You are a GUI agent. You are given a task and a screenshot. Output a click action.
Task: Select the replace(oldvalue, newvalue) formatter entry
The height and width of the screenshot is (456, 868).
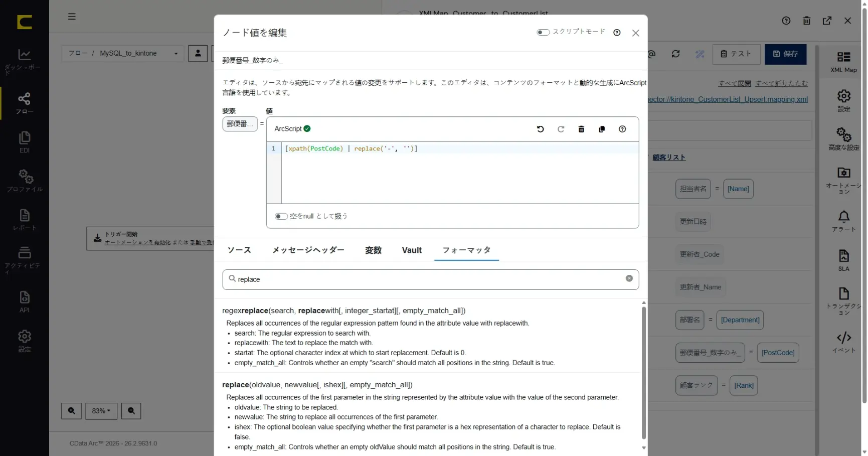317,385
